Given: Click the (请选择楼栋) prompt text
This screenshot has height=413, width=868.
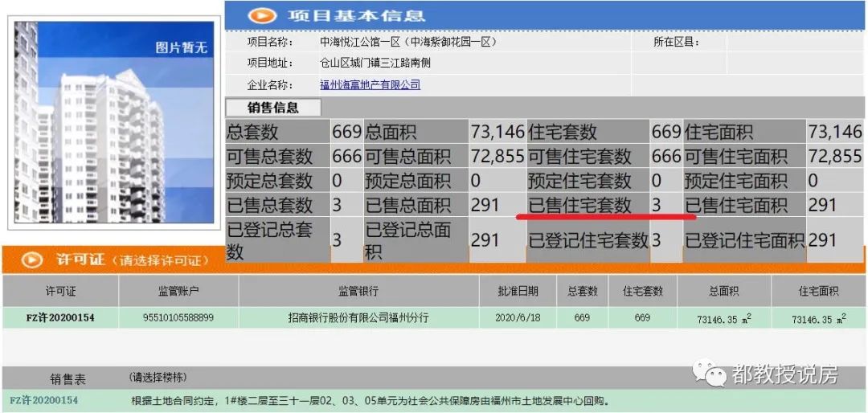Looking at the screenshot, I should 158,378.
